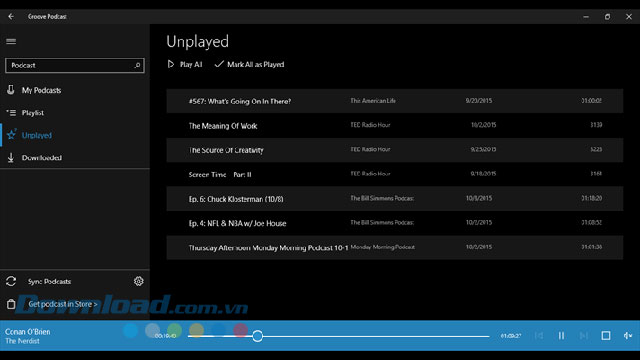Click The Bill Simmons Podcast in Ep. 6 row
Viewport: 640px width, 360px height.
pyautogui.click(x=382, y=198)
